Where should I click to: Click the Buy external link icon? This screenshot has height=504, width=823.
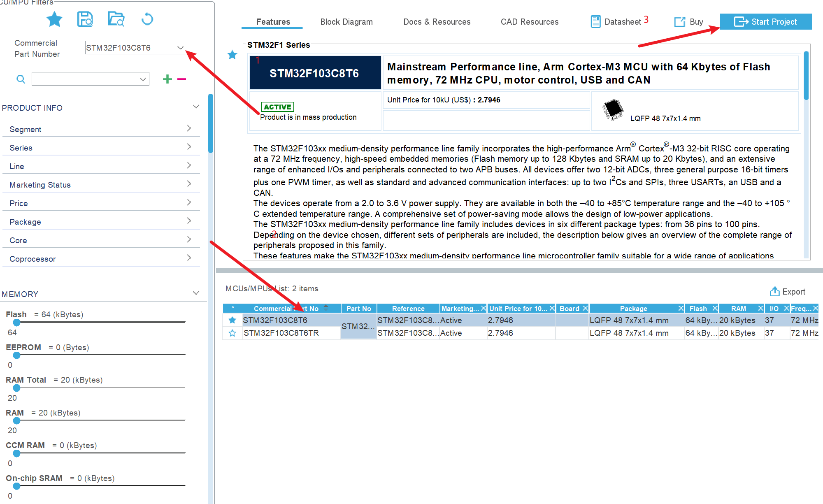click(680, 22)
